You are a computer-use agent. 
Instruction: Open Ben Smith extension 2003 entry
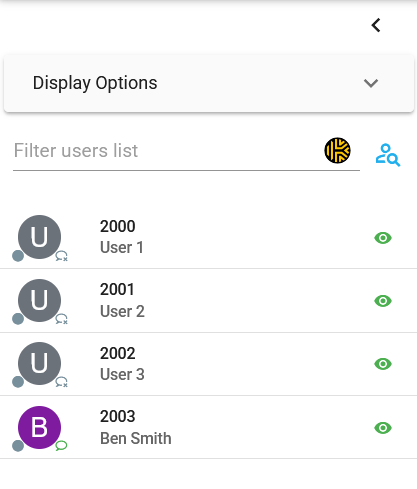pos(208,427)
